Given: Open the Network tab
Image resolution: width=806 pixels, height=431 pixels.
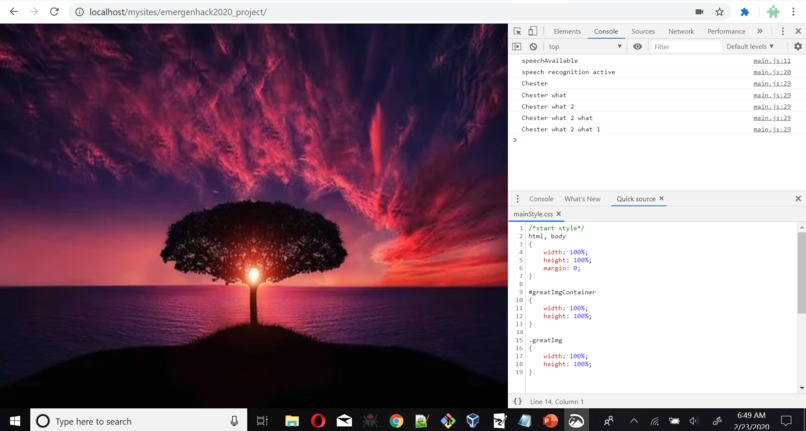Looking at the screenshot, I should coord(681,31).
